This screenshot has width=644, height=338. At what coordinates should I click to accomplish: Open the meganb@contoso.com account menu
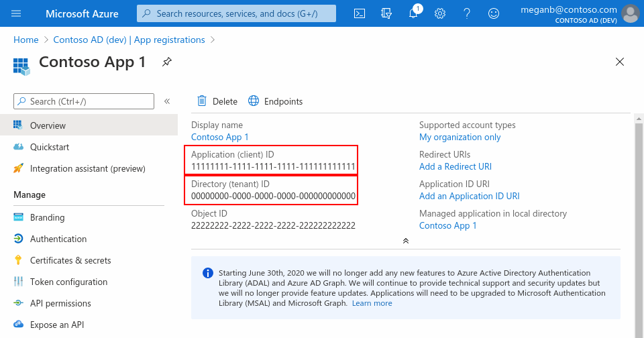tap(580, 14)
